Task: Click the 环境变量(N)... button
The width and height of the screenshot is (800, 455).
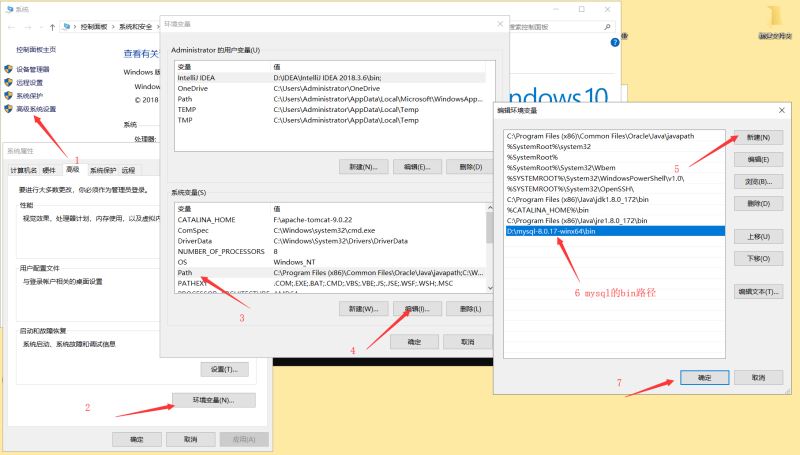Action: coord(213,400)
